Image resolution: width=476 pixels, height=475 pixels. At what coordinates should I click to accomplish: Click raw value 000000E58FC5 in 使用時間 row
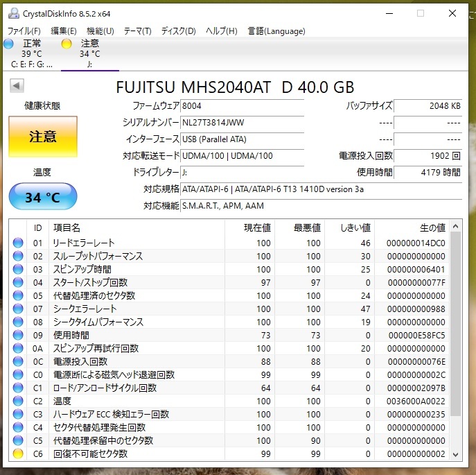click(x=416, y=335)
